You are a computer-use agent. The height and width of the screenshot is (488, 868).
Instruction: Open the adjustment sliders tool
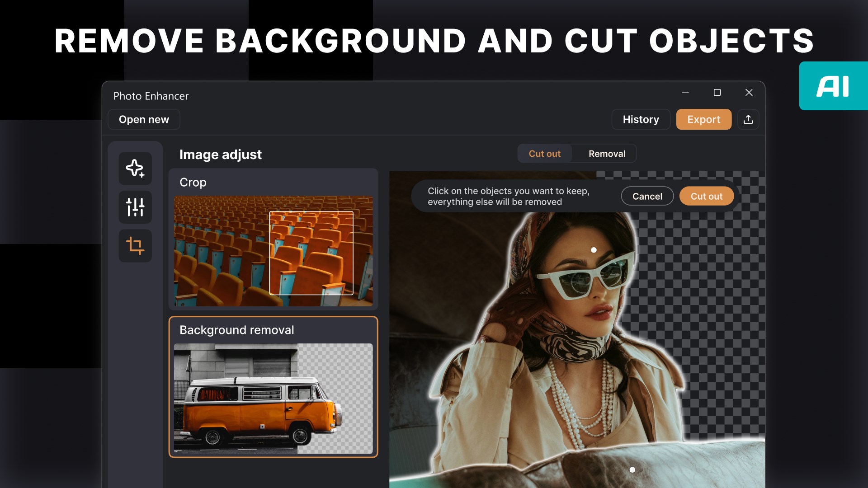135,207
